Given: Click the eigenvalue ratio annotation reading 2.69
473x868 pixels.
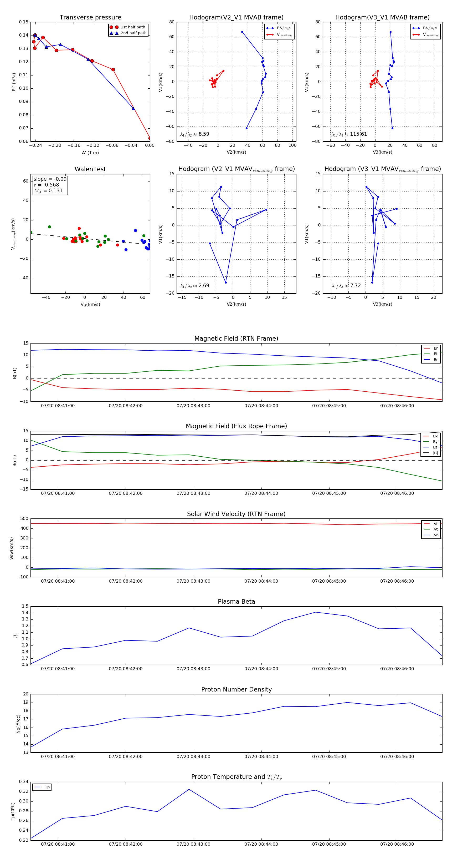Looking at the screenshot, I should (x=194, y=286).
